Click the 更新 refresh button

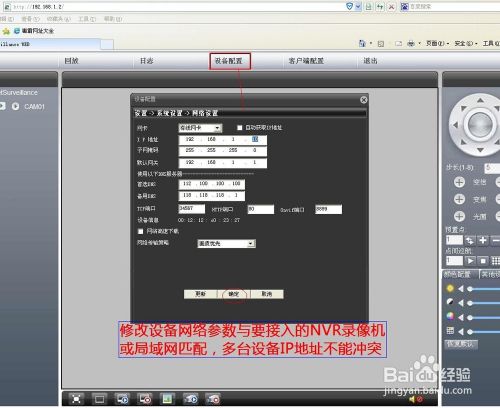[x=200, y=294]
